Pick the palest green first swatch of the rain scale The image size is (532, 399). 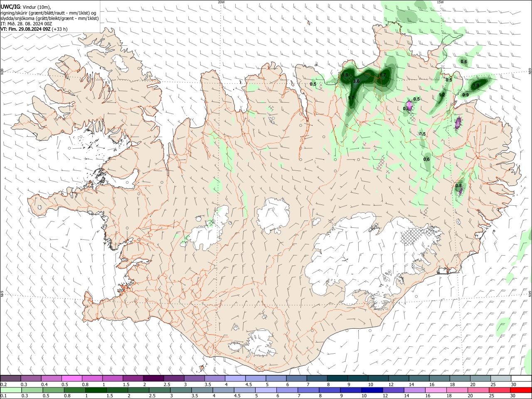pyautogui.click(x=11, y=390)
